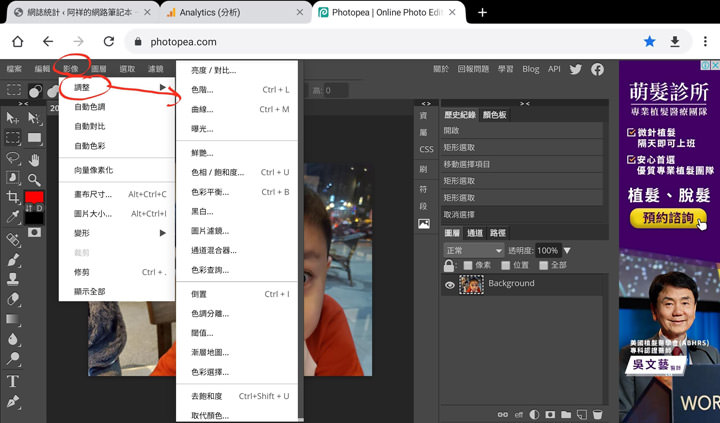Image resolution: width=720 pixels, height=423 pixels.
Task: Open 檔案 menu in menu bar
Action: (x=14, y=69)
